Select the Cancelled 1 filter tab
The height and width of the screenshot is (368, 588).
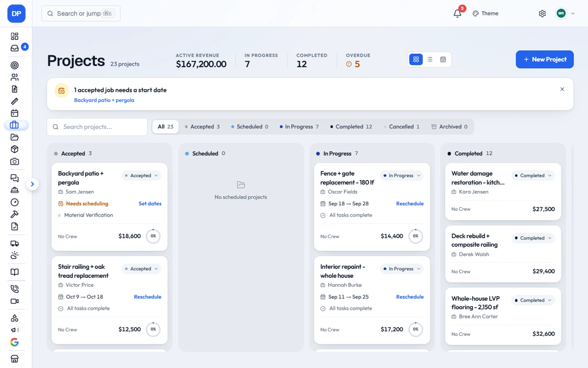point(402,127)
